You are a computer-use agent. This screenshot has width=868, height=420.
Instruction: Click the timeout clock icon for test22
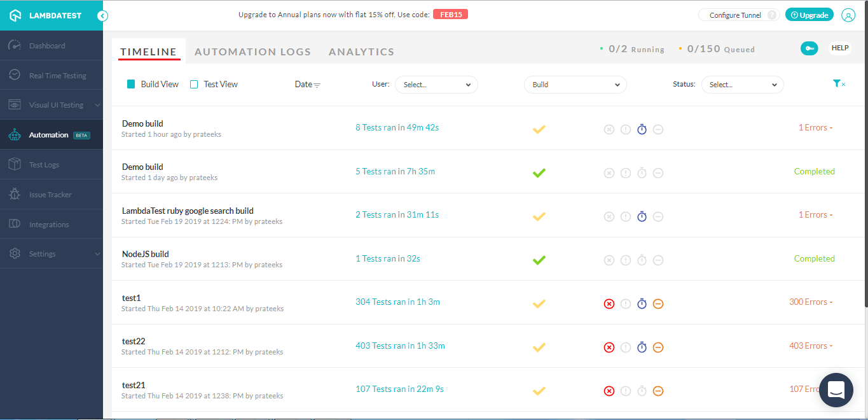tap(642, 347)
